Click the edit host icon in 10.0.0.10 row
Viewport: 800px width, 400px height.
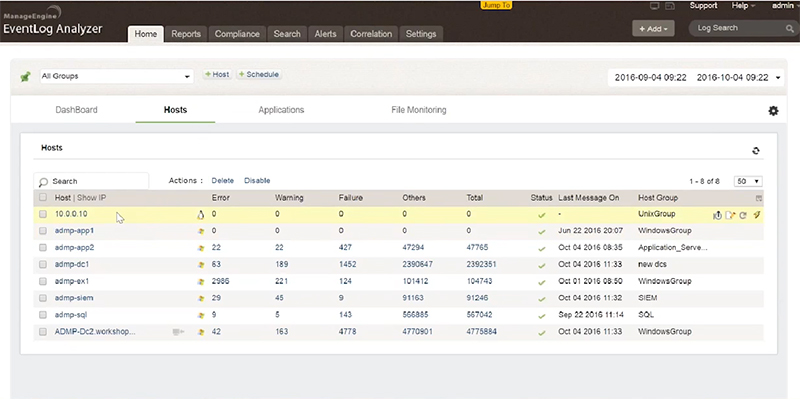[x=730, y=215]
